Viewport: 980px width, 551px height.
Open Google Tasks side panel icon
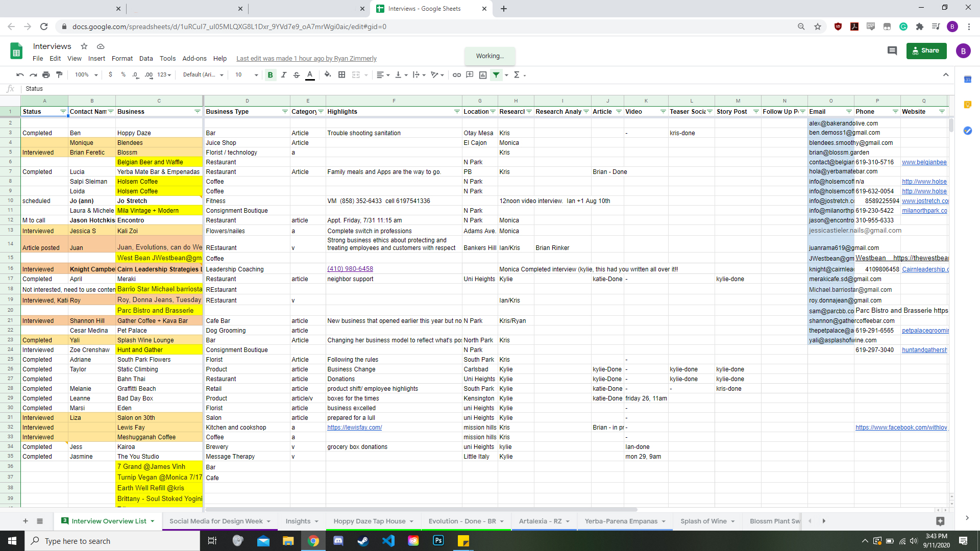click(x=967, y=131)
